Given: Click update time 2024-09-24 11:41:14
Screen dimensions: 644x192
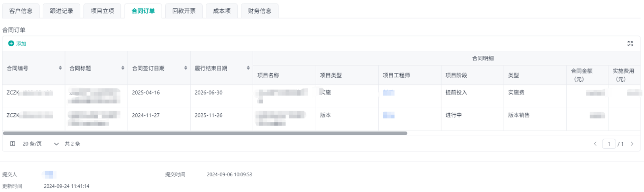Looking at the screenshot, I should coord(67,186).
